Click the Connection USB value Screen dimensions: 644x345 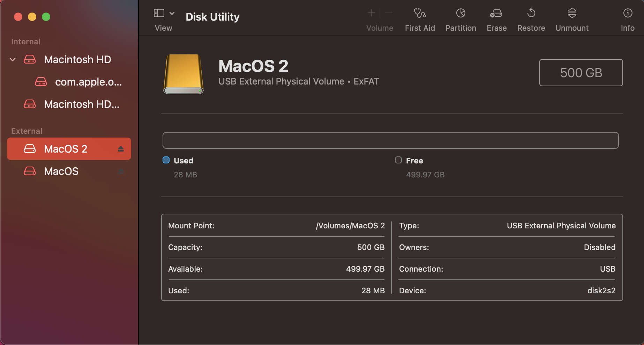(608, 269)
